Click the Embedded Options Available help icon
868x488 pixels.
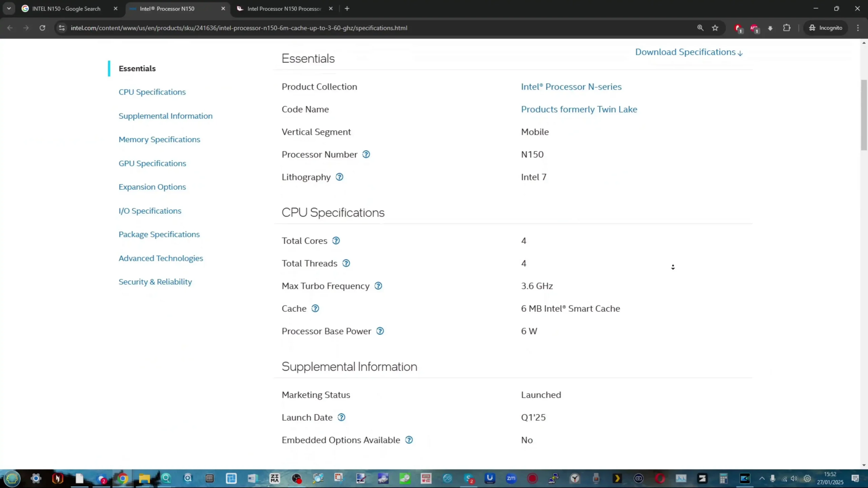409,440
